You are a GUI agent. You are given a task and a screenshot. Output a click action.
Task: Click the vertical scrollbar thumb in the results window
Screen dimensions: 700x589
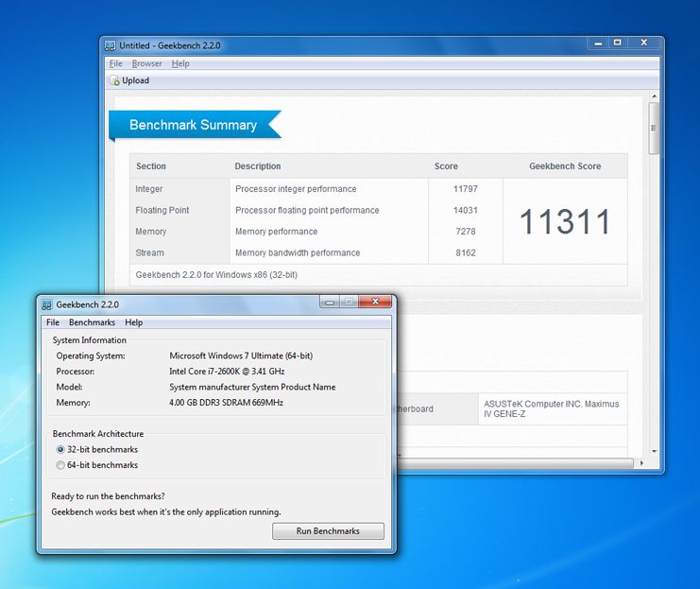click(x=654, y=128)
